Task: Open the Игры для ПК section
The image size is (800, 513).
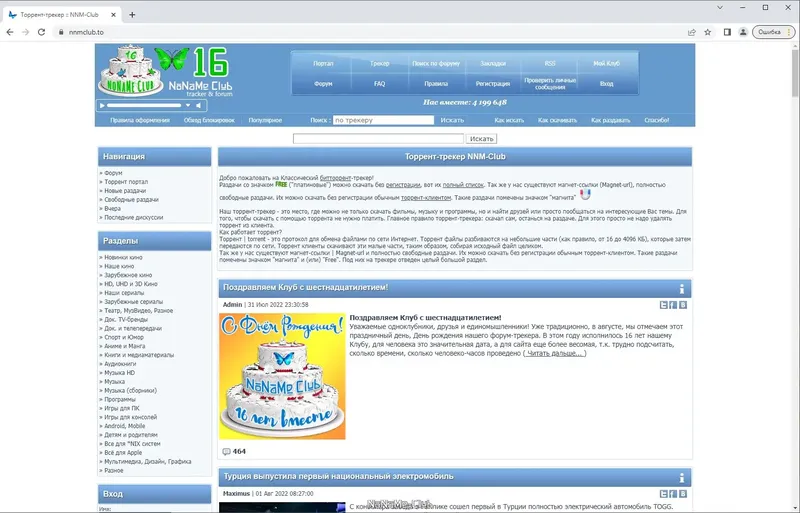Action: pos(121,408)
